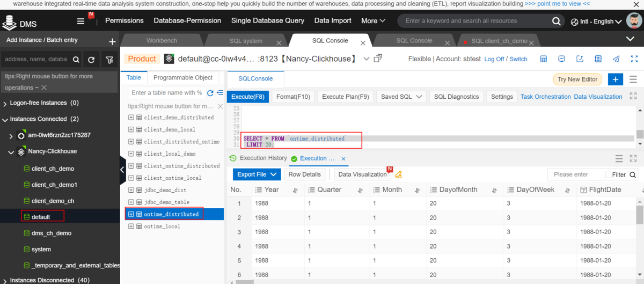Image resolution: width=644 pixels, height=284 pixels.
Task: Click the monitor chart icon in top toolbar
Action: point(562,59)
